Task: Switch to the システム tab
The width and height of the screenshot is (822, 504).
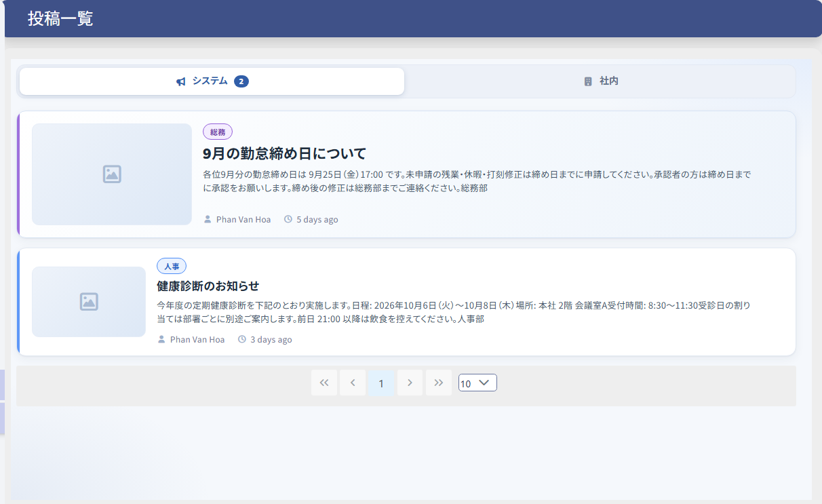Action: pos(212,81)
